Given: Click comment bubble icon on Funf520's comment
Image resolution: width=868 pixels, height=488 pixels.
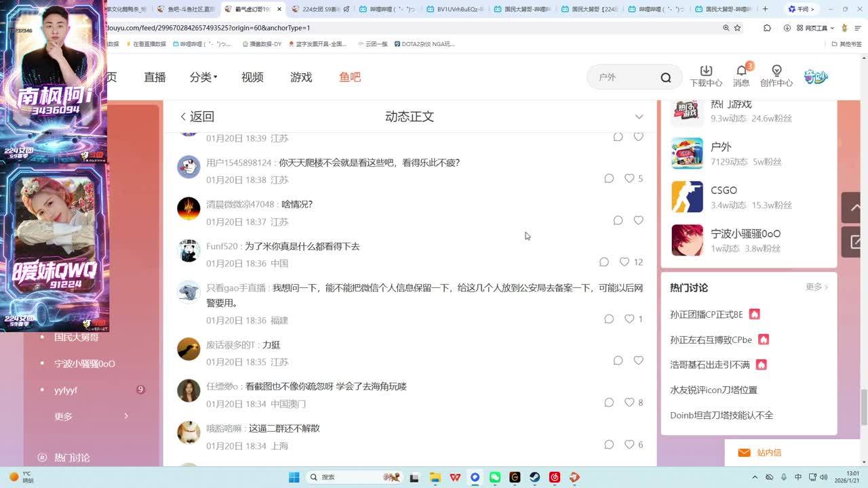Looking at the screenshot, I should [x=604, y=262].
